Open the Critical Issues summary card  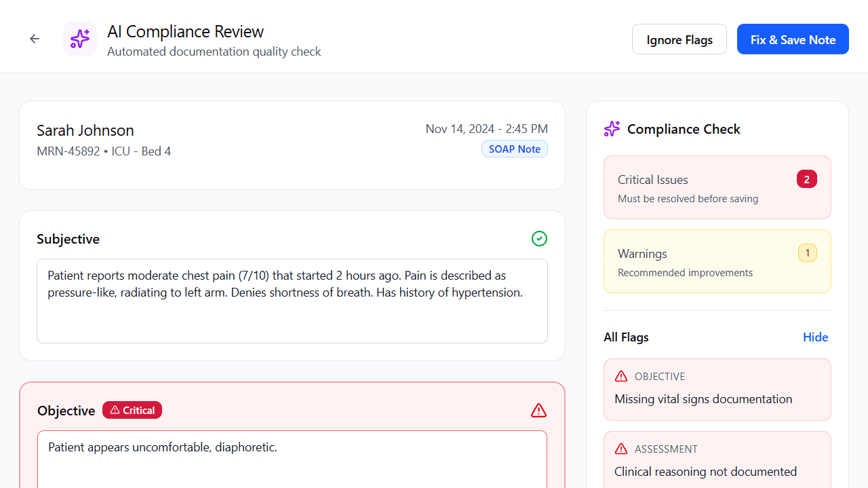pyautogui.click(x=717, y=187)
